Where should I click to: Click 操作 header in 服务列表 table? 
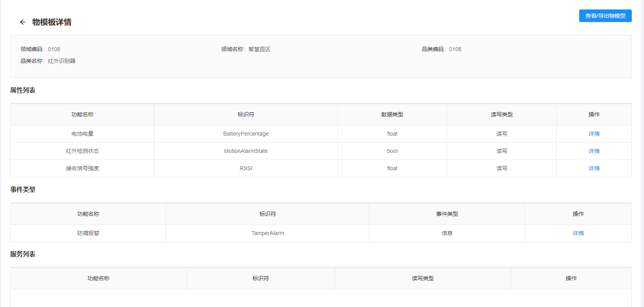pyautogui.click(x=571, y=278)
